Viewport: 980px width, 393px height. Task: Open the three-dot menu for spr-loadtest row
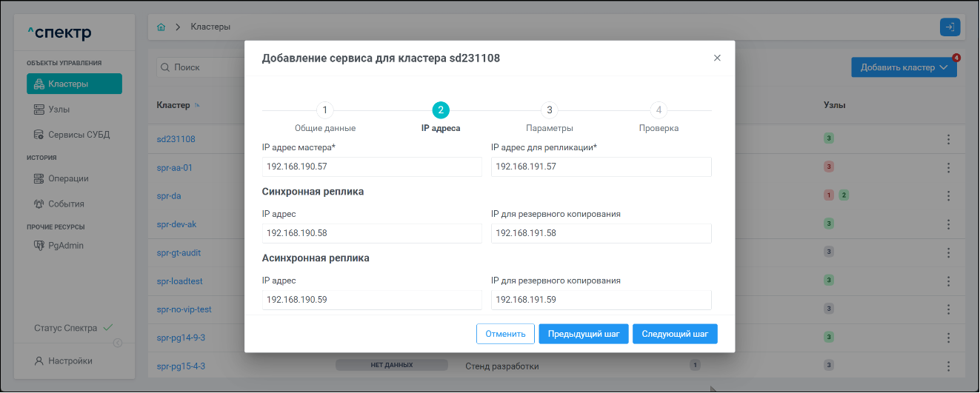coord(948,281)
